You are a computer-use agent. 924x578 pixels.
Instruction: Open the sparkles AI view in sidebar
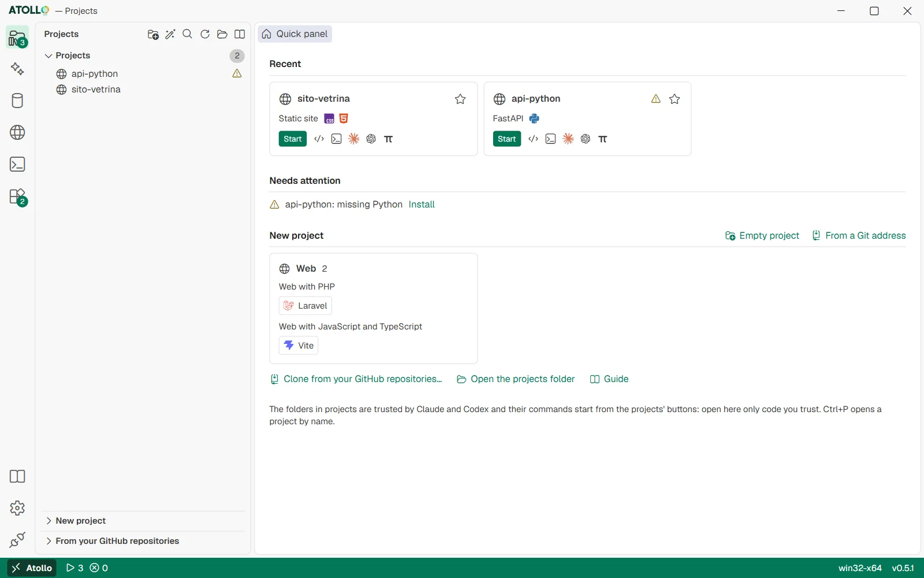click(17, 69)
